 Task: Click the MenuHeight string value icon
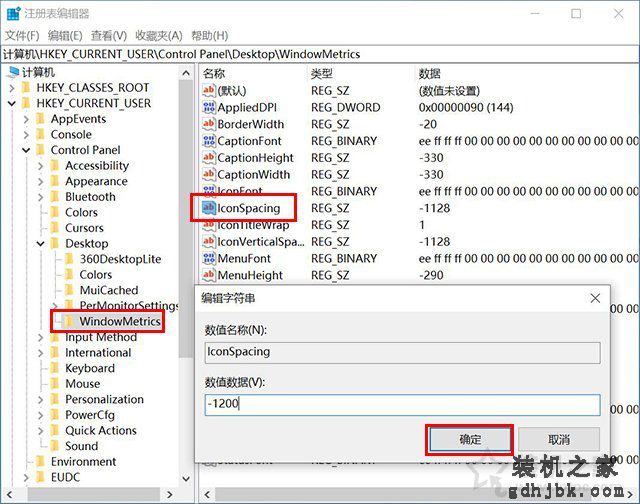click(x=209, y=275)
